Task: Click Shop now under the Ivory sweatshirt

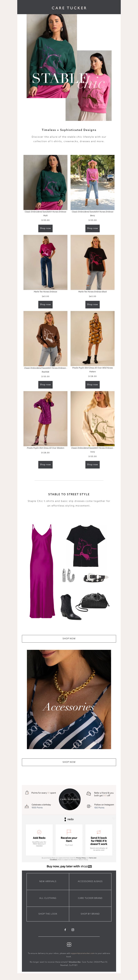Action: [92, 465]
